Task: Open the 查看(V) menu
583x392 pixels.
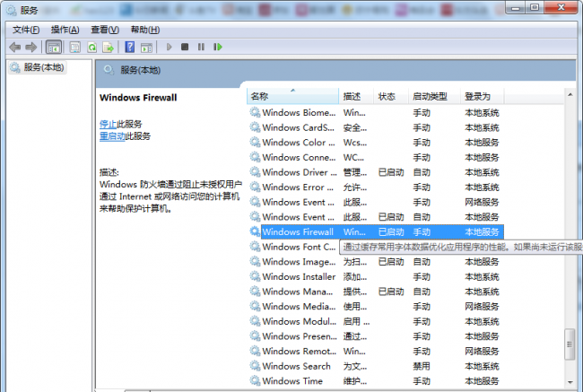Action: click(105, 30)
